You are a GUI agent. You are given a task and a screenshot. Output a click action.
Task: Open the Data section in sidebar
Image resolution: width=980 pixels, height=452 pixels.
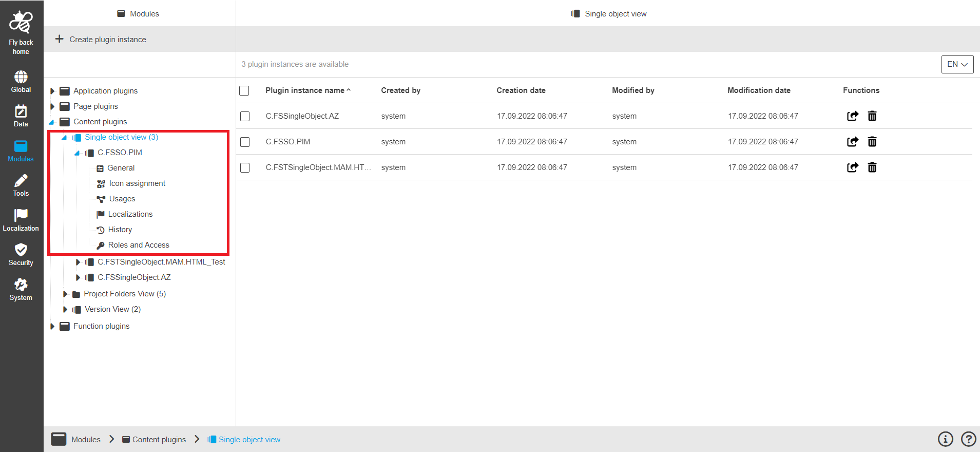pyautogui.click(x=21, y=117)
